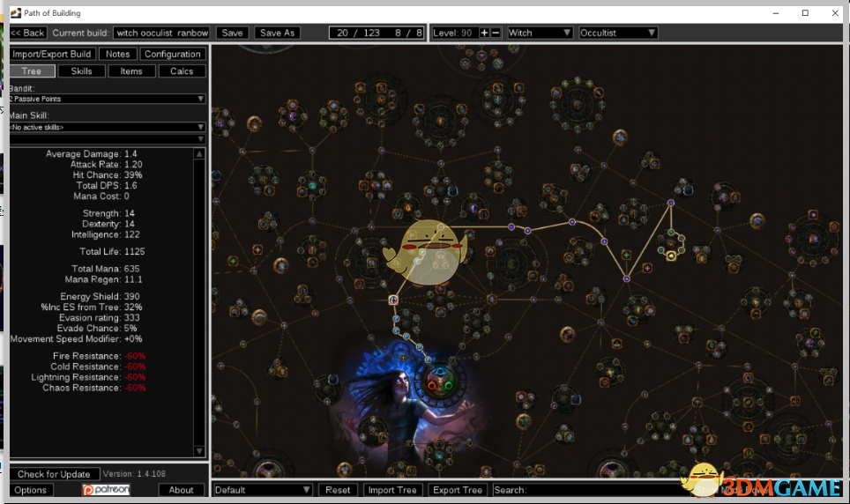Expand the Main Skill dropdown

point(107,127)
